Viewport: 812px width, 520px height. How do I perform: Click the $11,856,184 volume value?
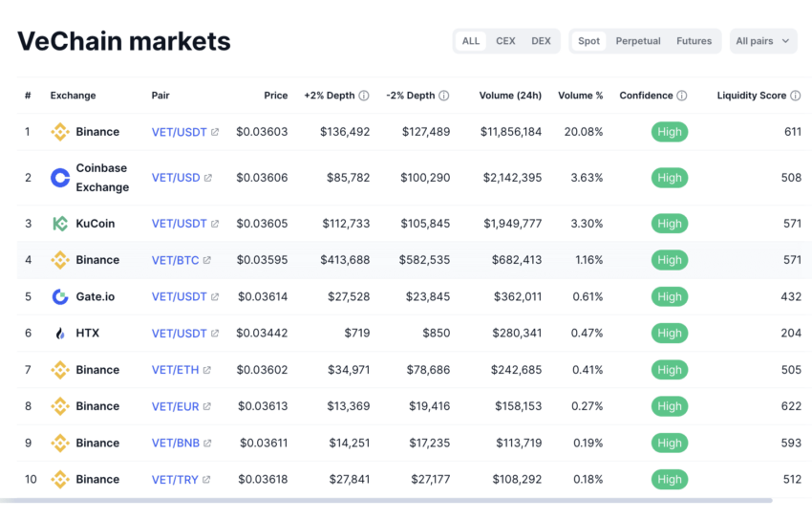(511, 132)
